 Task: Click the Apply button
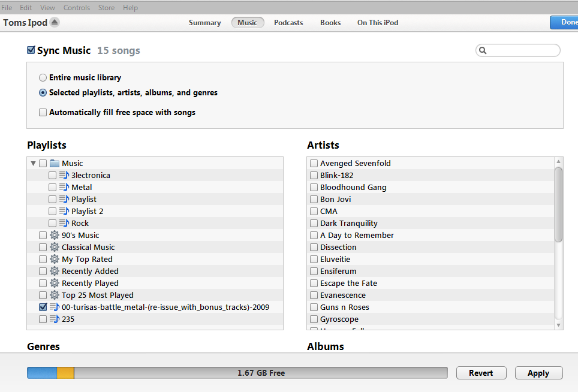coord(538,373)
